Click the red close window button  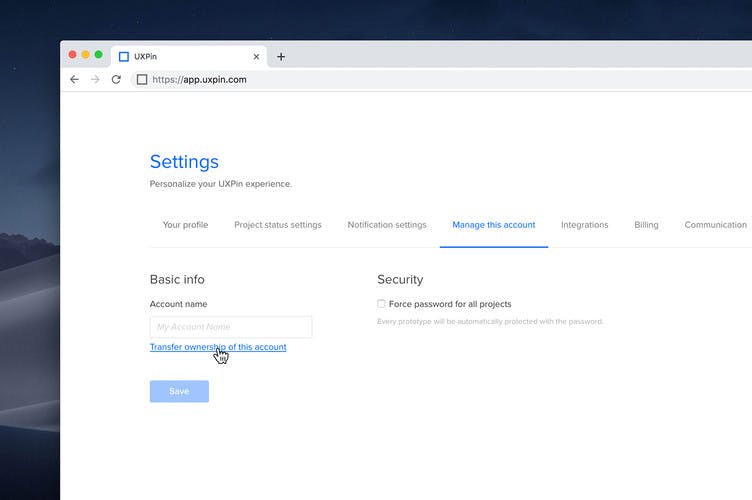pyautogui.click(x=72, y=55)
